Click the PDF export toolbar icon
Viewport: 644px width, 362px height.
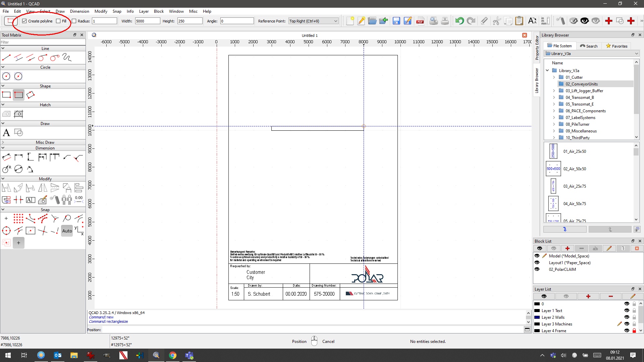[x=420, y=21]
